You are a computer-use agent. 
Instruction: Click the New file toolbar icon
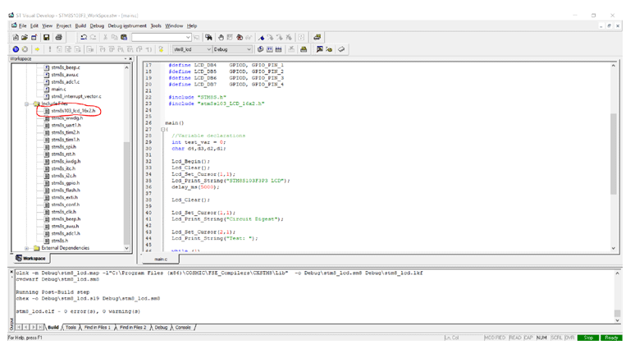[16, 37]
